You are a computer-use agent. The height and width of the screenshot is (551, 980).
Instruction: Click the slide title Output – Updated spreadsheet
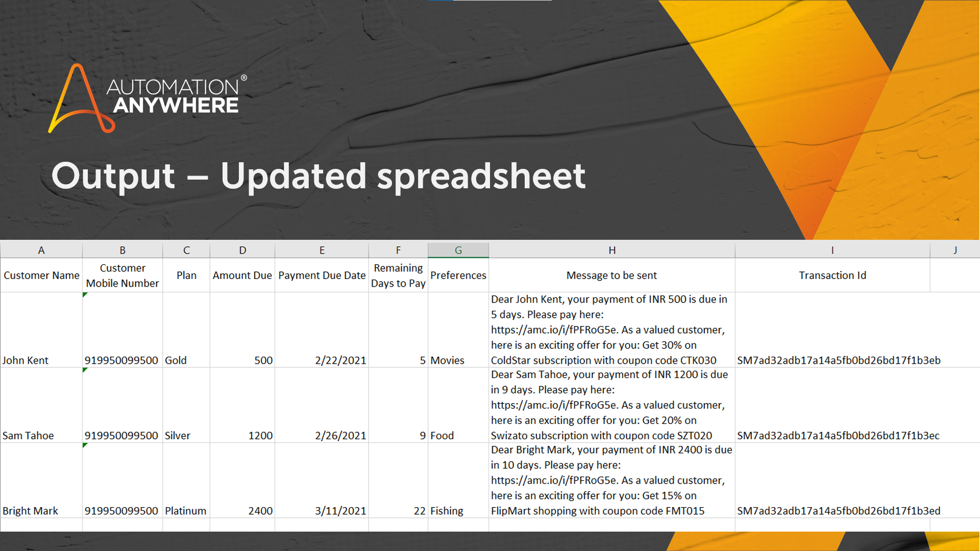pyautogui.click(x=318, y=176)
